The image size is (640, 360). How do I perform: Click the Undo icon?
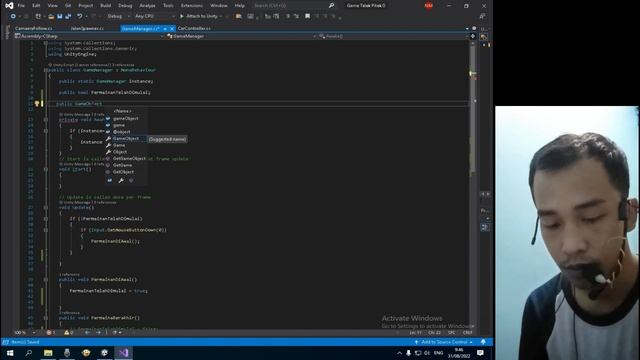coord(80,16)
